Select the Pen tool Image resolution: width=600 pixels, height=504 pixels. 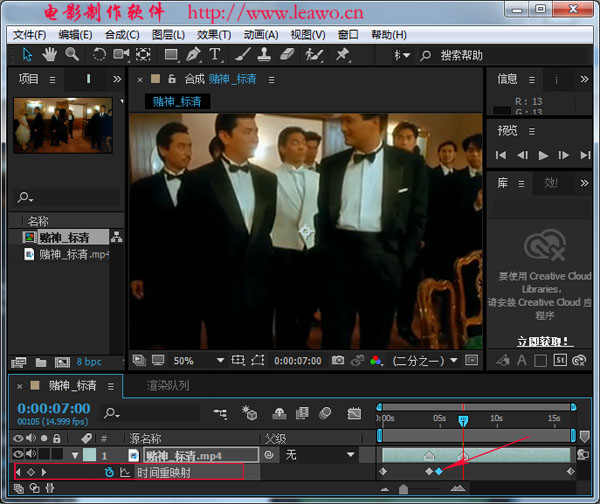pyautogui.click(x=193, y=54)
